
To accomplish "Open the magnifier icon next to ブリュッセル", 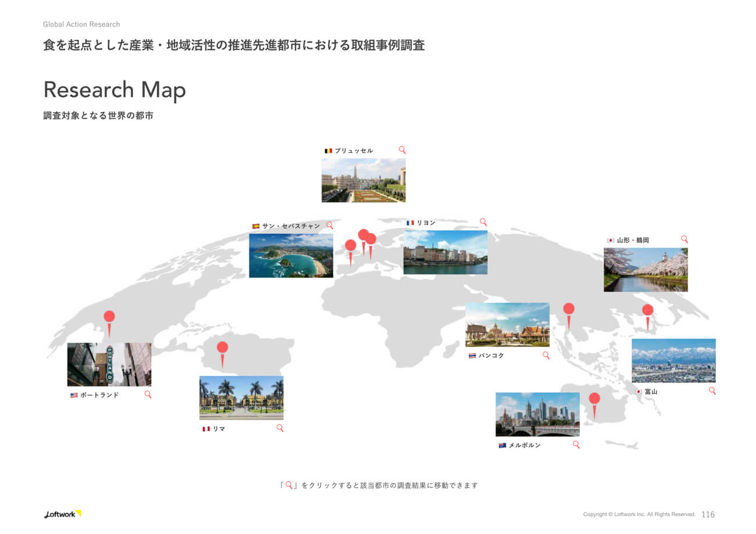I will pyautogui.click(x=401, y=150).
